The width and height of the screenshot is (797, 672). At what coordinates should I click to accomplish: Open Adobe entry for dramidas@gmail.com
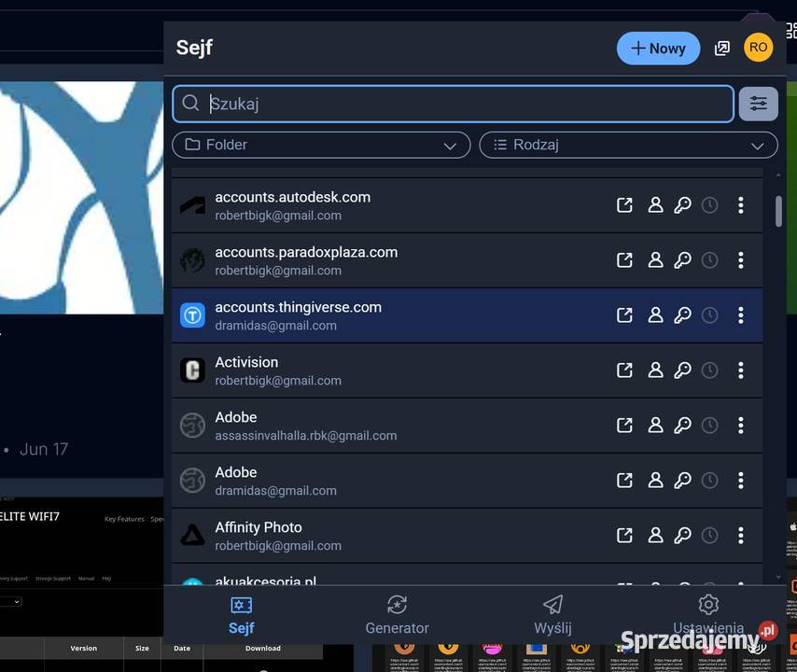468,481
